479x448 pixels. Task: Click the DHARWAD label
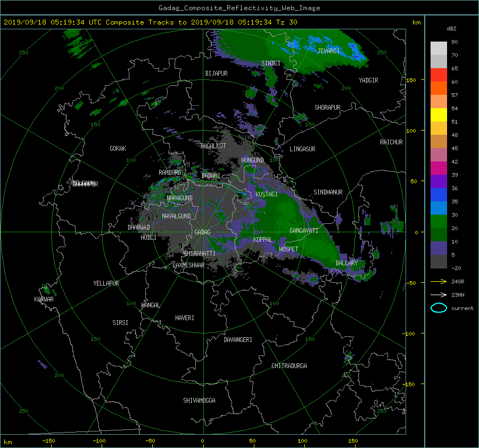coord(139,227)
